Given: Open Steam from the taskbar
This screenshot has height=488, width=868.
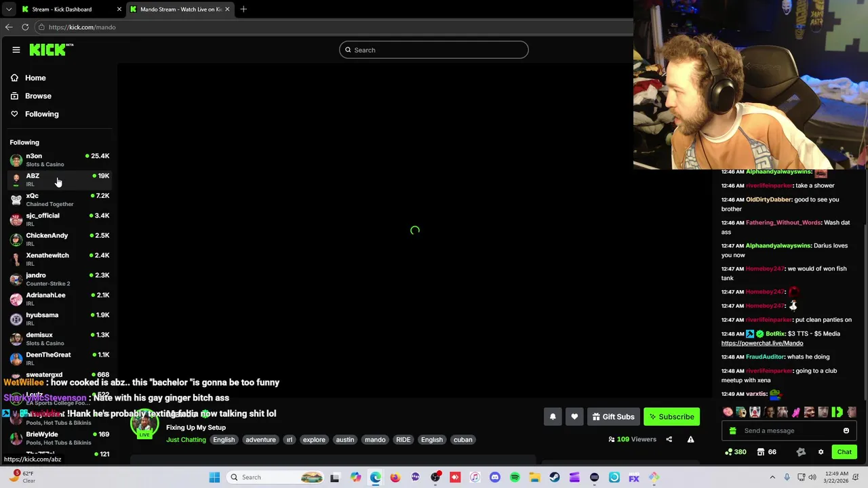Looking at the screenshot, I should click(555, 477).
